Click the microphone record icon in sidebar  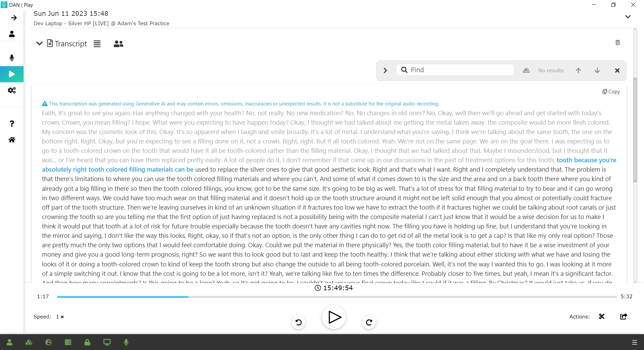pos(12,58)
